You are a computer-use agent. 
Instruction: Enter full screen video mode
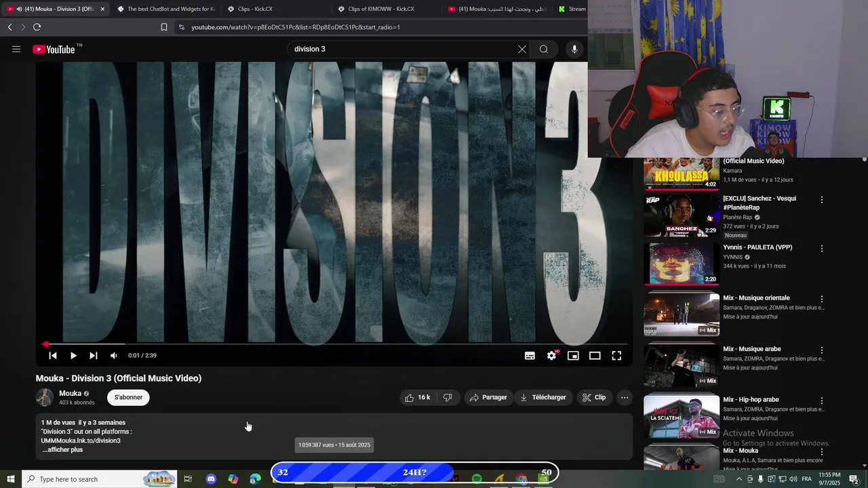[616, 355]
